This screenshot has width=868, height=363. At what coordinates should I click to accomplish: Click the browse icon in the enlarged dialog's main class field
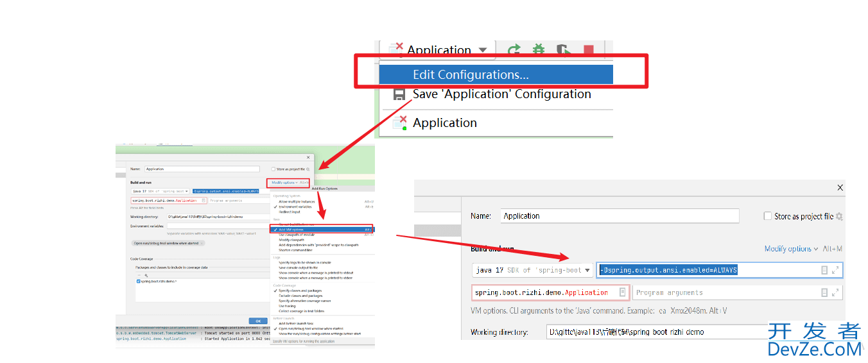[622, 292]
